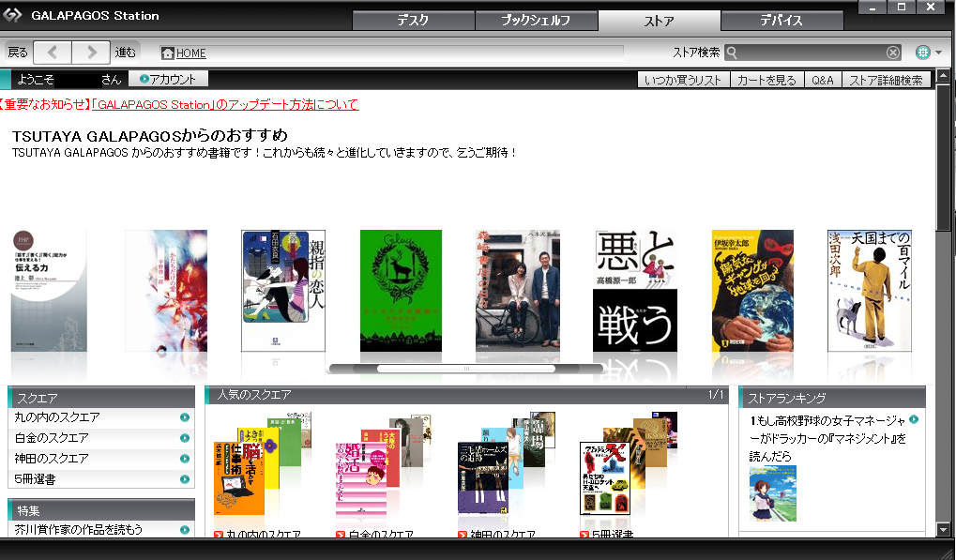
Task: Select 芥川賞作家の作品を読もう in 特集
Action: [79, 530]
